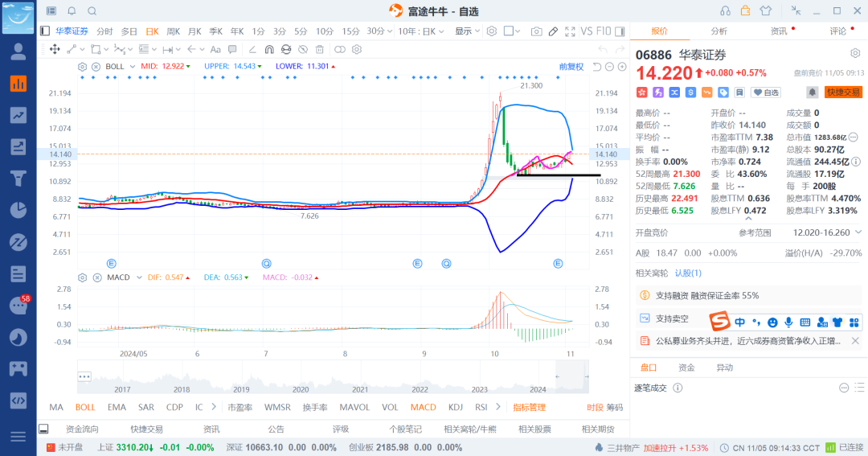This screenshot has height=456, width=868.
Task: Select the text annotation Aa tool
Action: click(x=215, y=49)
